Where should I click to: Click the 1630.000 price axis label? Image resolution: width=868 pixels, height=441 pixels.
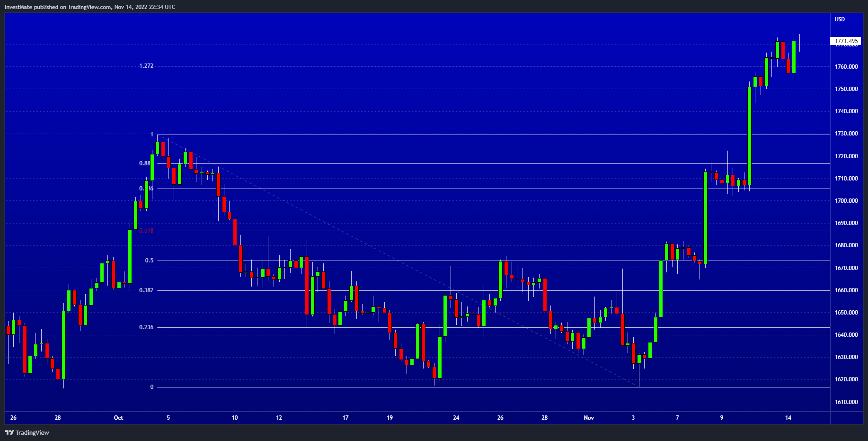click(846, 357)
